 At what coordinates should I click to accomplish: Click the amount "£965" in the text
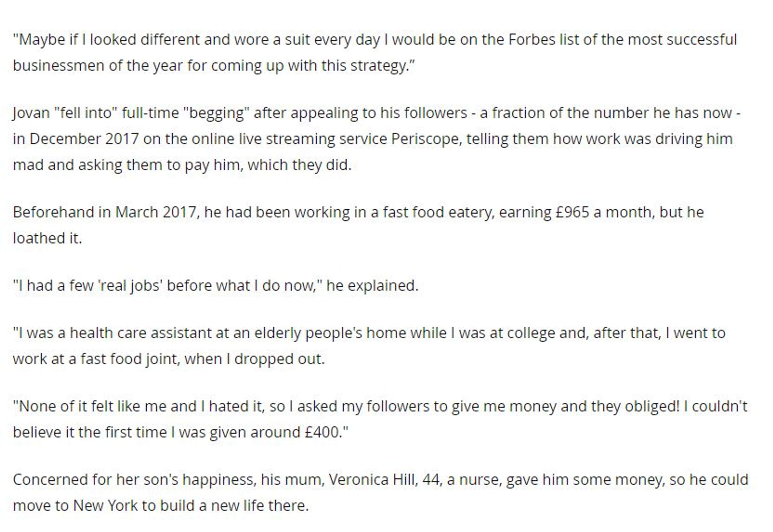pyautogui.click(x=573, y=212)
